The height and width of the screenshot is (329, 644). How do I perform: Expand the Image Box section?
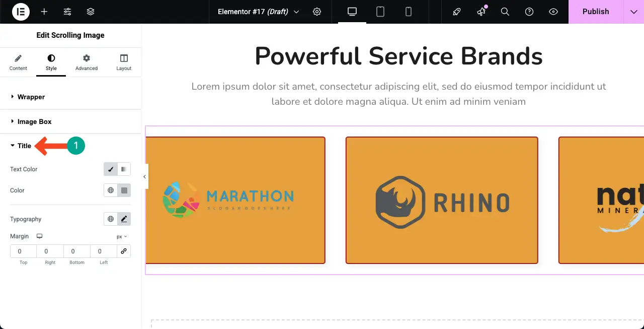coord(70,121)
